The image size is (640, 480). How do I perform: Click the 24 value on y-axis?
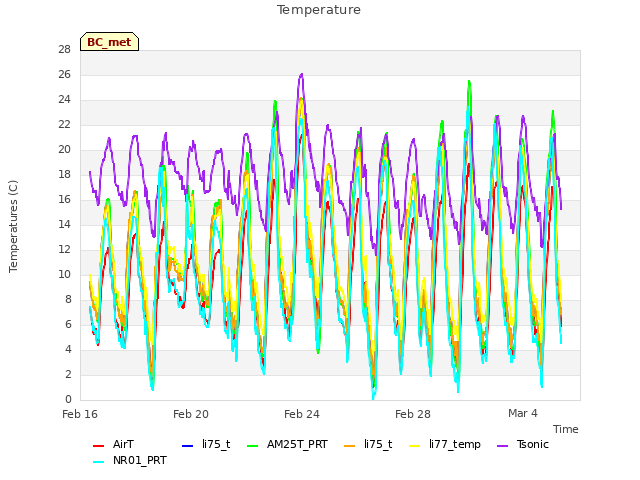[64, 99]
